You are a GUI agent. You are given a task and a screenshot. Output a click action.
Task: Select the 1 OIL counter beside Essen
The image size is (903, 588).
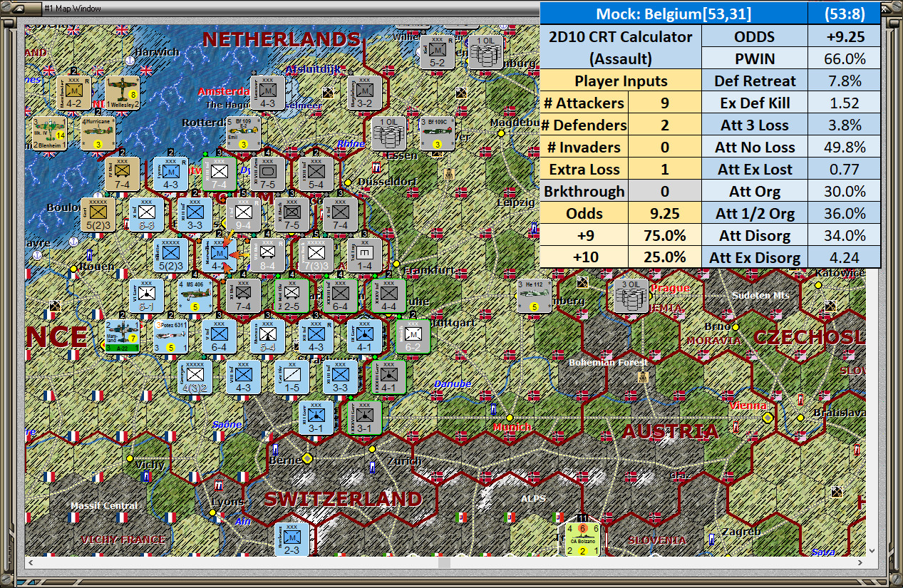click(x=389, y=133)
